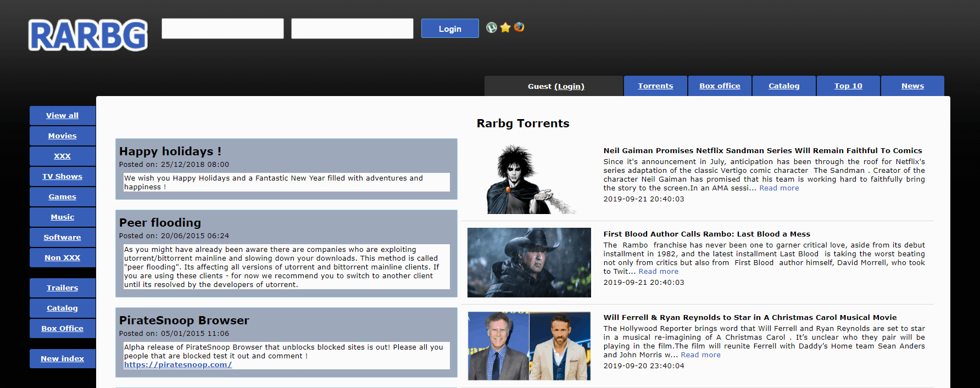The height and width of the screenshot is (388, 980).
Task: Open the Box office tab
Action: pos(720,86)
